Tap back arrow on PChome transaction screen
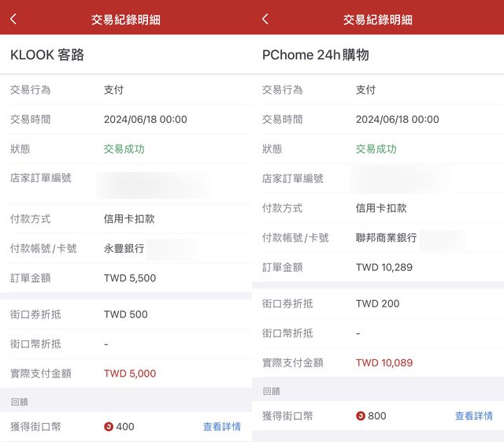 tap(265, 19)
